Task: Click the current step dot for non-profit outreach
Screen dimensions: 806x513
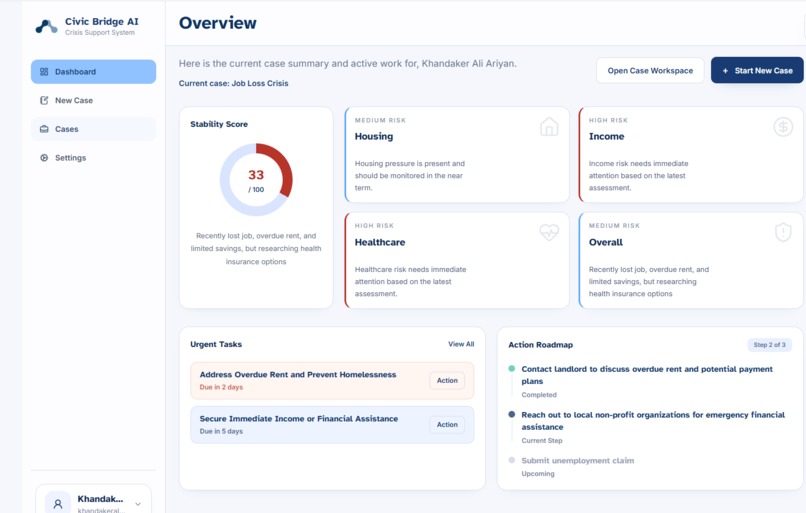Action: (511, 414)
